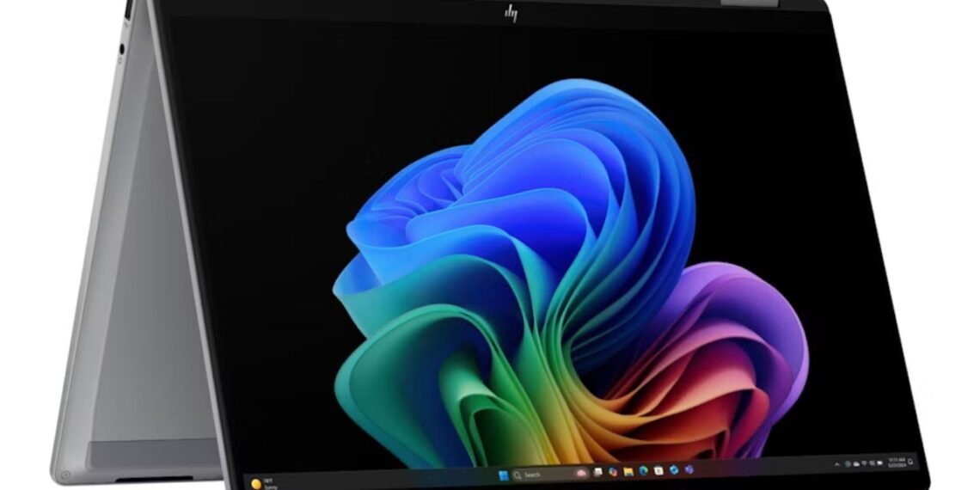Image resolution: width=980 pixels, height=490 pixels.
Task: Launch the colorful Copilot taskbar icon
Action: [x=613, y=472]
